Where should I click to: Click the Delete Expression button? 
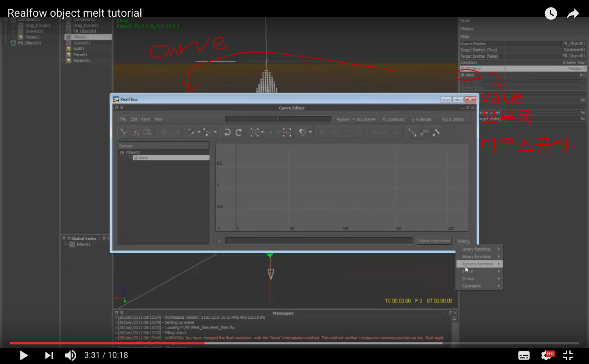pos(434,241)
